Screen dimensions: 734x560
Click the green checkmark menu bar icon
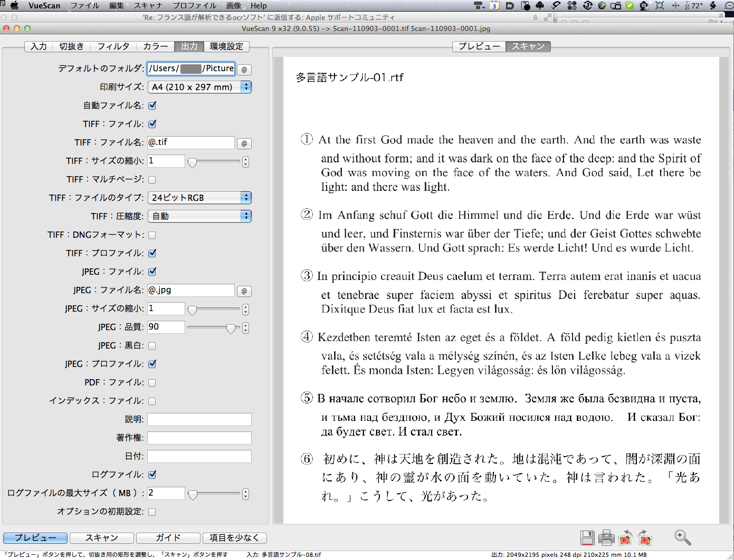(x=630, y=5)
